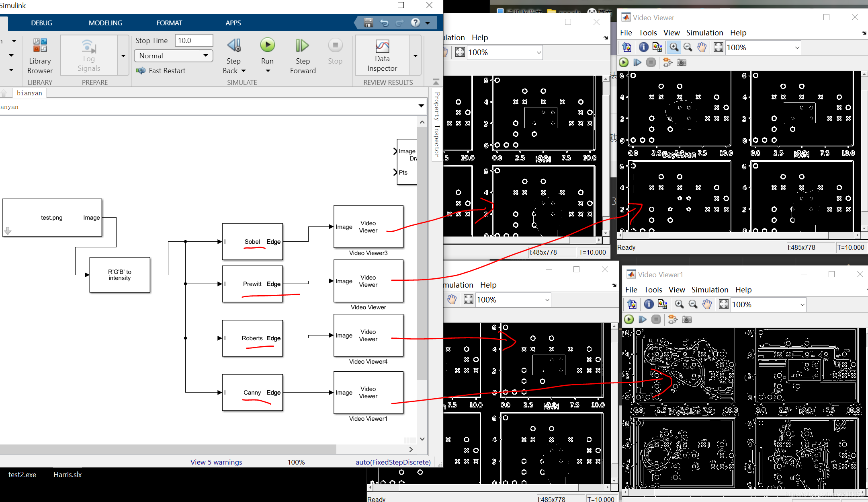Toggle Pan hand tool in Video Viewer
Viewport: 868px width, 502px height.
tap(701, 47)
